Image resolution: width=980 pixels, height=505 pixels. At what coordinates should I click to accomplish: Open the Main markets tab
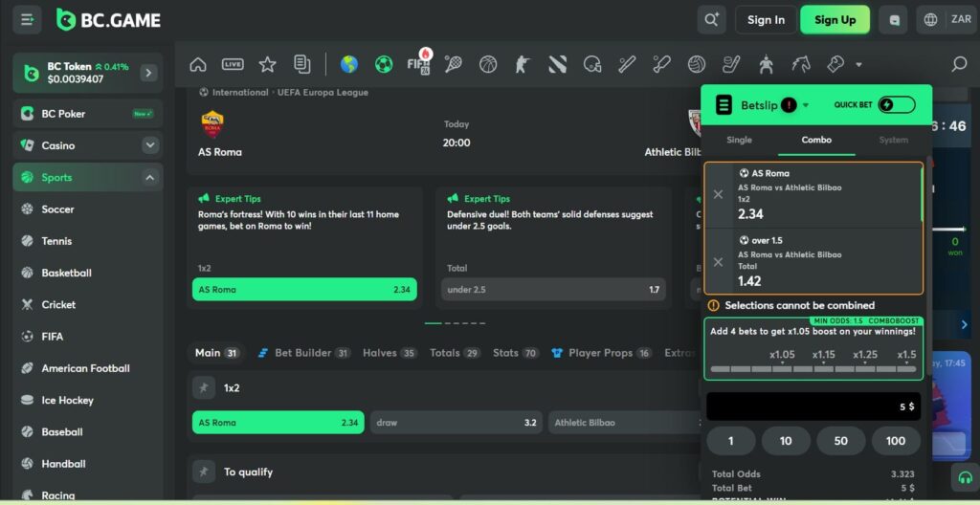(x=217, y=353)
